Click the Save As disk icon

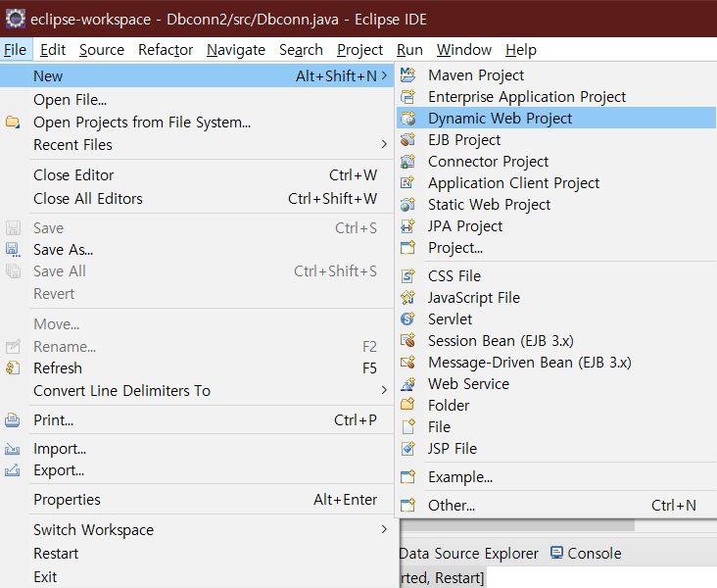pos(13,249)
